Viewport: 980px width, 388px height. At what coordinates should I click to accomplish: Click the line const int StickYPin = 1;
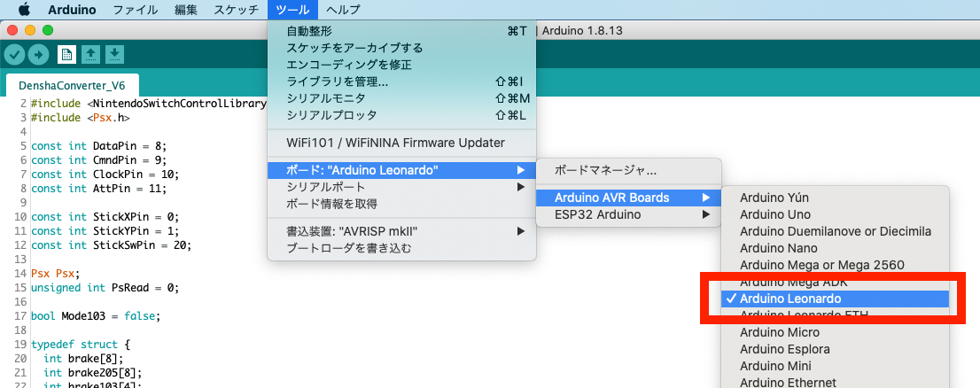[105, 231]
